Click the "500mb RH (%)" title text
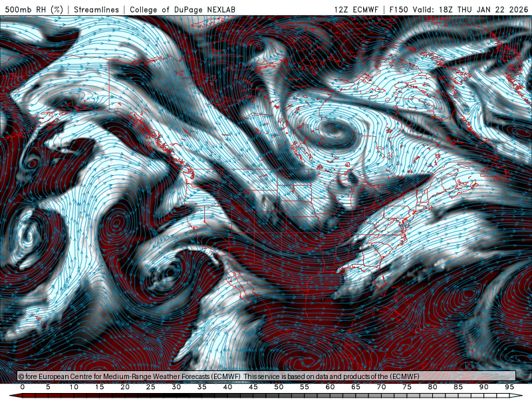Image resolution: width=532 pixels, height=399 pixels. (x=34, y=9)
